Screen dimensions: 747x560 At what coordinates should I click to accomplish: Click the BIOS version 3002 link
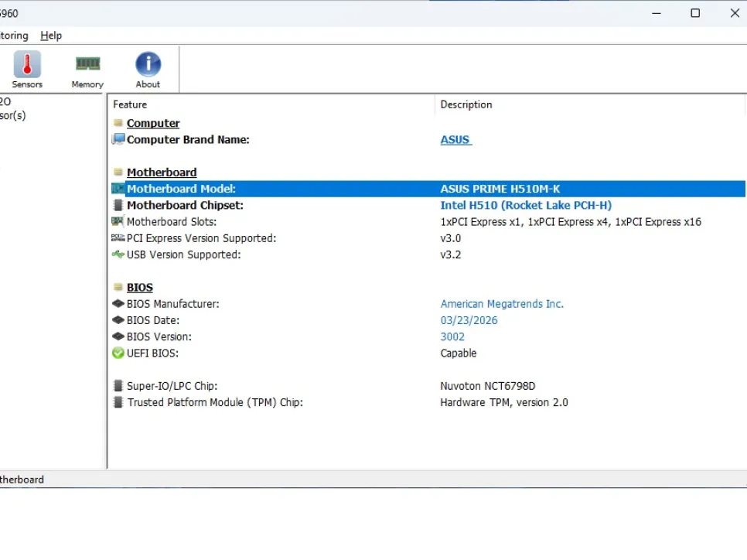point(452,336)
